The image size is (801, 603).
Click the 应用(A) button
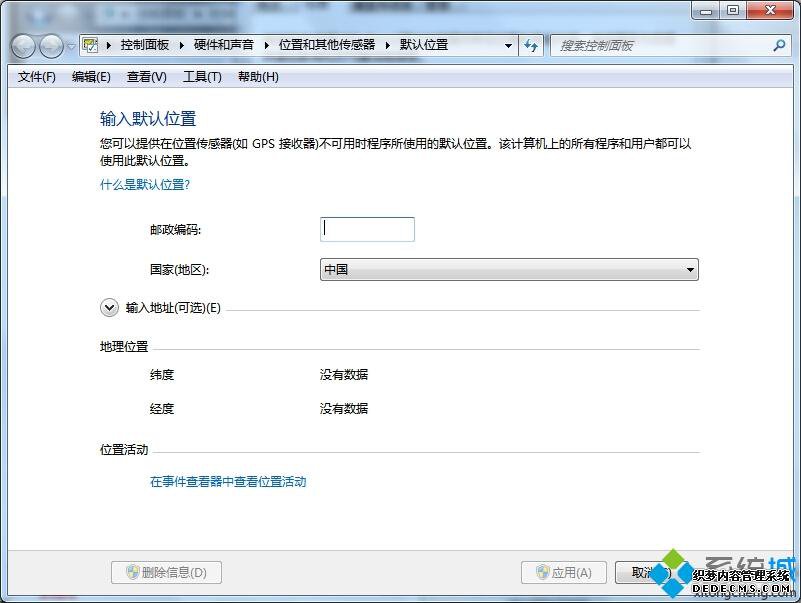pos(564,572)
